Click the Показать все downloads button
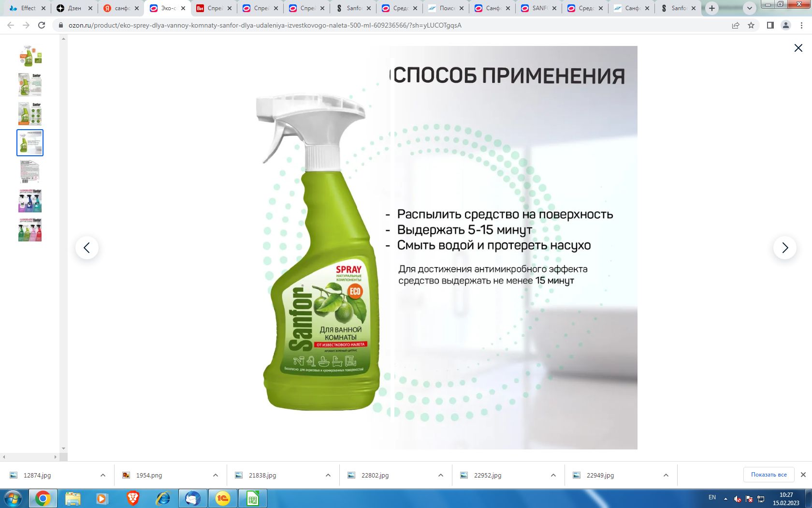The width and height of the screenshot is (812, 508). point(769,475)
